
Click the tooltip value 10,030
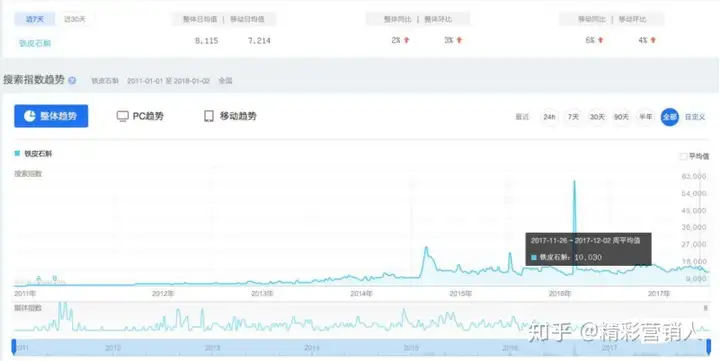588,257
